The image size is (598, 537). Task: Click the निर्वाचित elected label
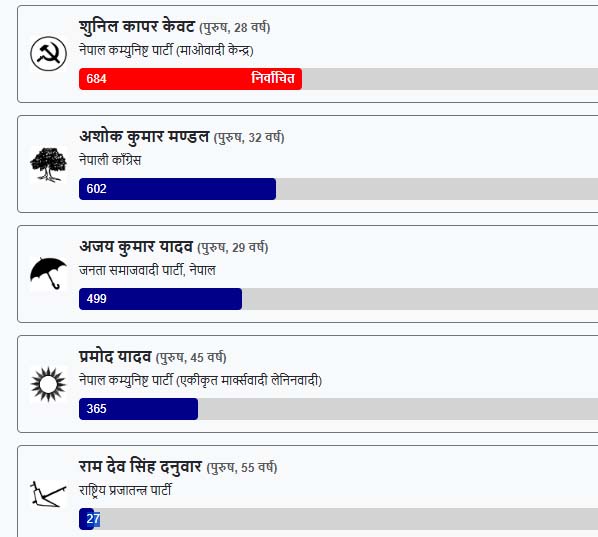(273, 78)
